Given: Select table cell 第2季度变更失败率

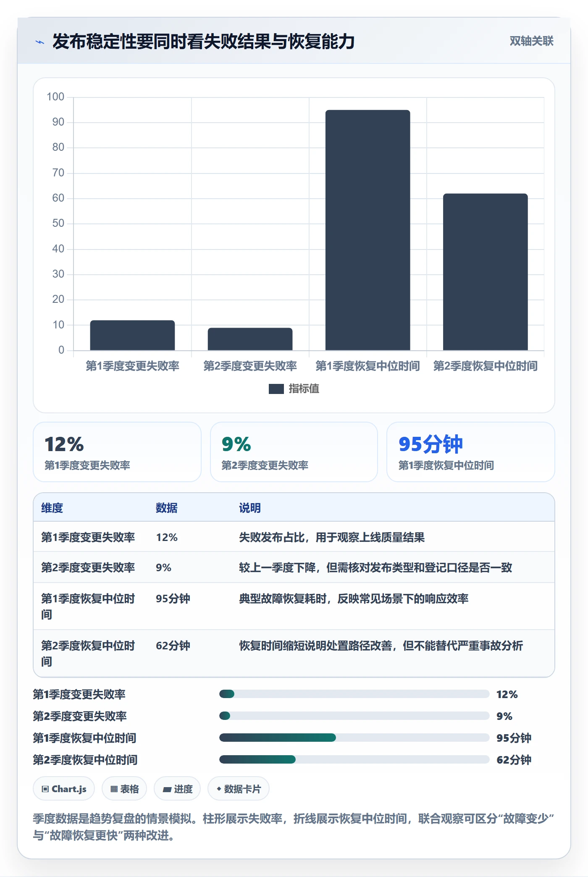Looking at the screenshot, I should [88, 567].
